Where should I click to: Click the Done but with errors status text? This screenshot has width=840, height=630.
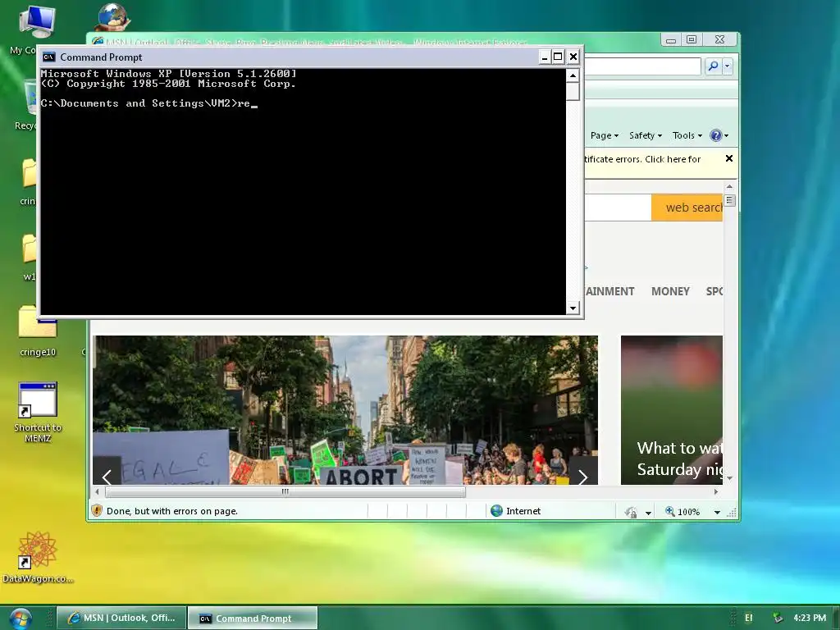coord(172,511)
